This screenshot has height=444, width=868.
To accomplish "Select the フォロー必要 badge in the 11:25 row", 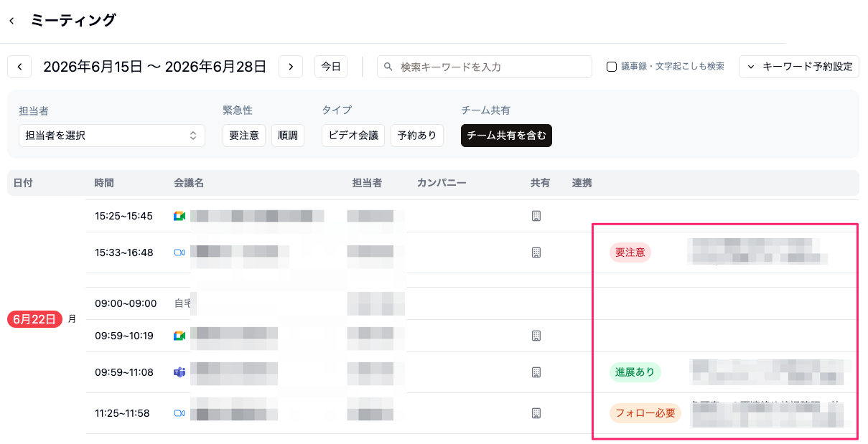I will (645, 413).
